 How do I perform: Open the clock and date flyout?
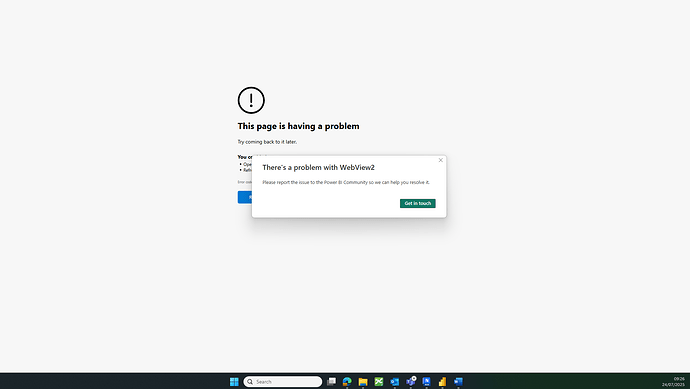673,382
